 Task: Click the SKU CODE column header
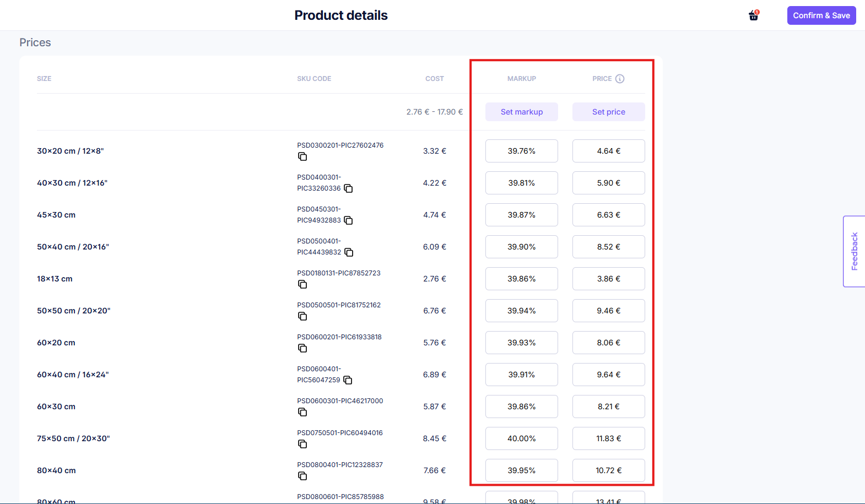pyautogui.click(x=314, y=79)
